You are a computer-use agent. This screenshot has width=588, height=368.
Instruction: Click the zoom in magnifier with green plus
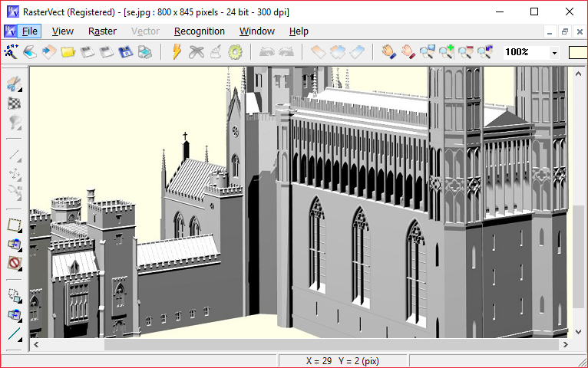click(x=447, y=52)
